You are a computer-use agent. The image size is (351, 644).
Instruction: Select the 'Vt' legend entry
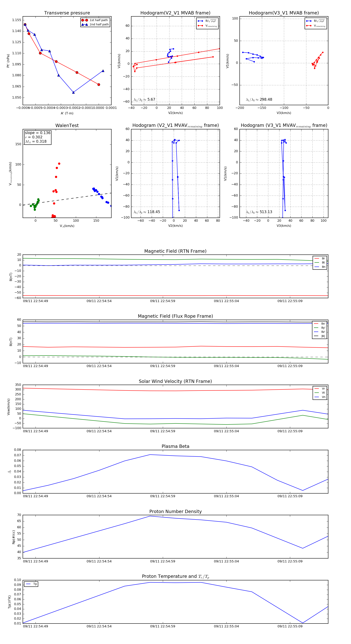coord(320,393)
